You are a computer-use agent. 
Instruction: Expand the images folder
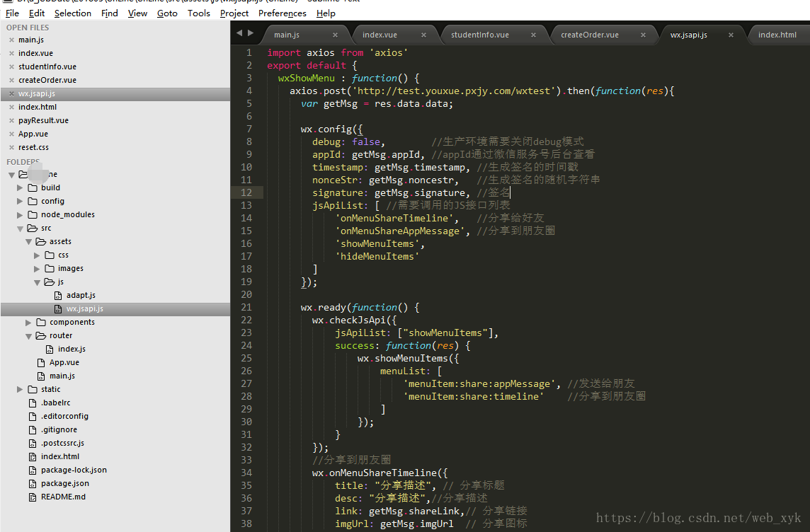click(x=37, y=269)
